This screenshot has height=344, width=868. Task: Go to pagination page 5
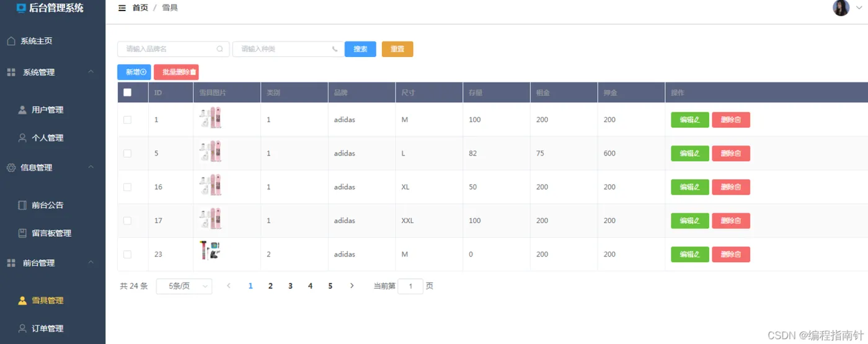[330, 286]
